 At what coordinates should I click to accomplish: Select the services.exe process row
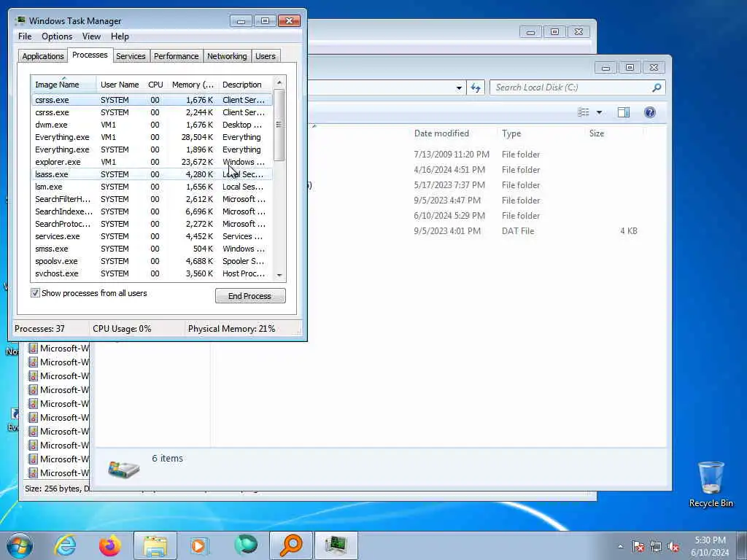click(x=152, y=236)
